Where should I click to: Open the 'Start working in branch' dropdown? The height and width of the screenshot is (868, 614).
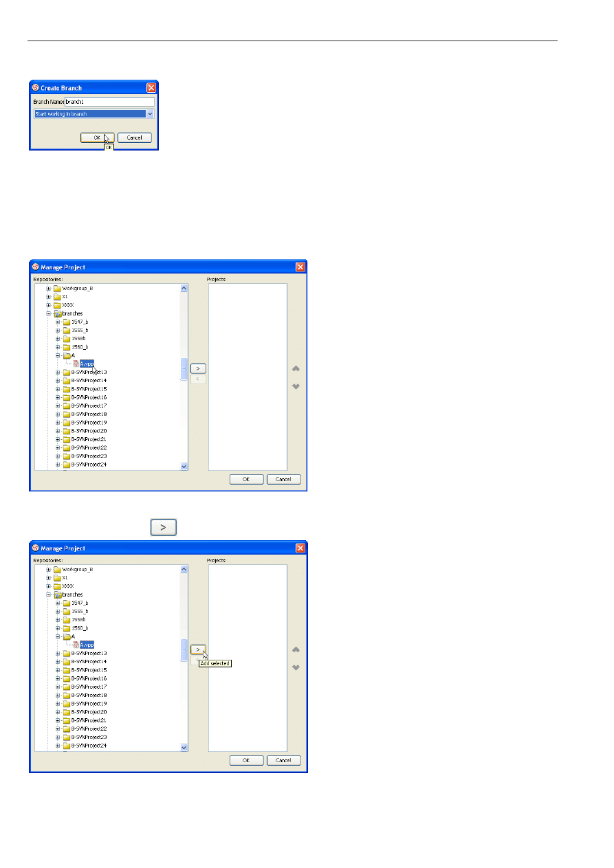[150, 114]
